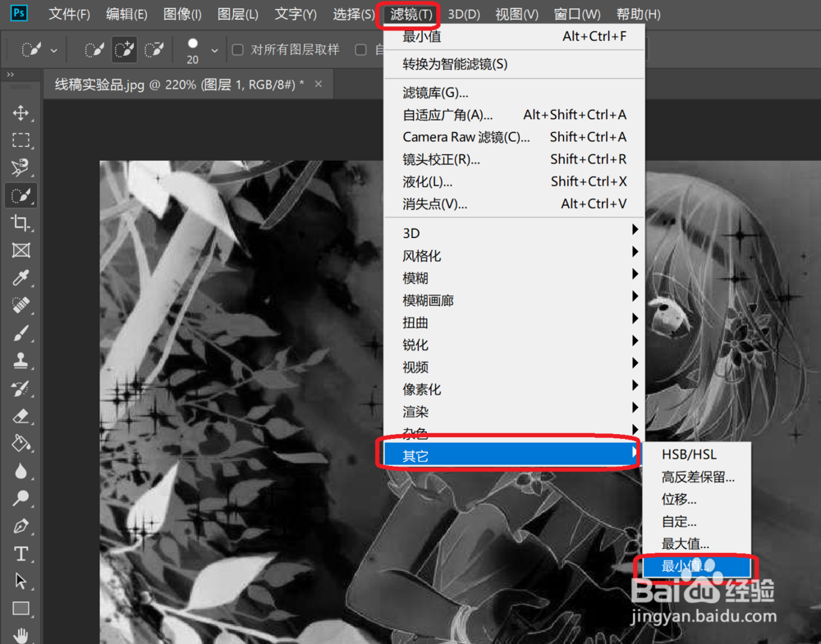Select the History Brush tool

click(x=21, y=388)
